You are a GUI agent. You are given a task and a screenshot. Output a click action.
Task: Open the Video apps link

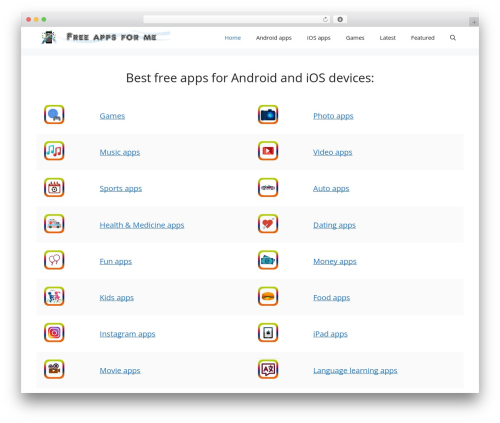332,152
